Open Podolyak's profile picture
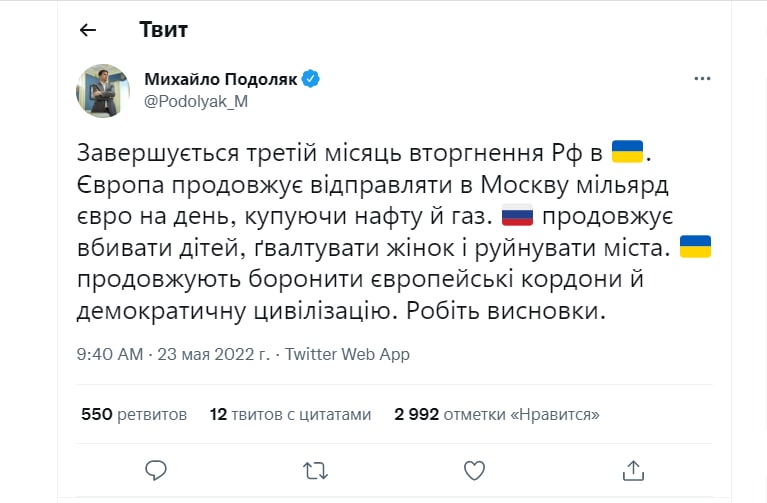This screenshot has width=767, height=503. click(103, 90)
